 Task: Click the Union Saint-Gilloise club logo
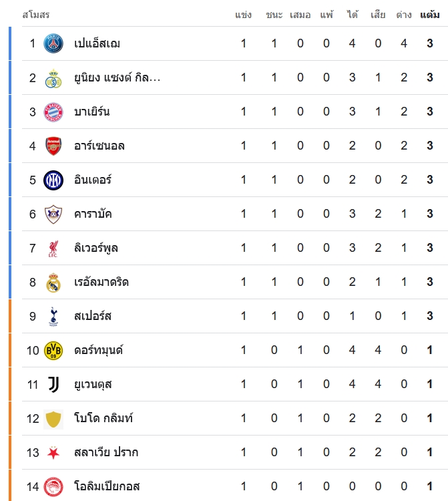point(53,78)
